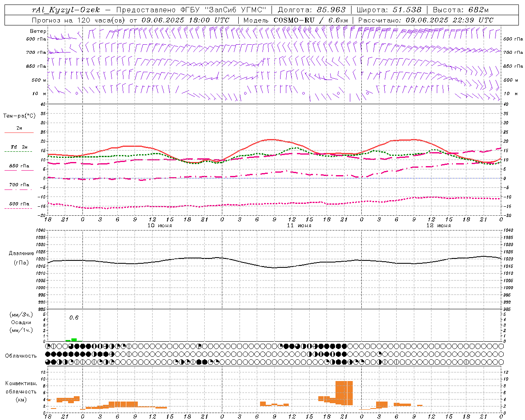Select the (мм/3ч.) unit label

21,315
